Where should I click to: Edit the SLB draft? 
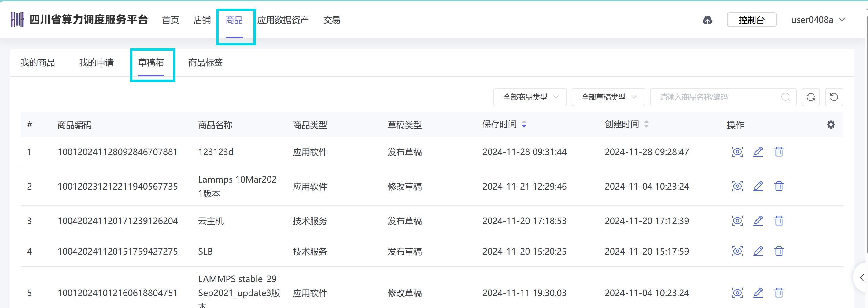[758, 251]
